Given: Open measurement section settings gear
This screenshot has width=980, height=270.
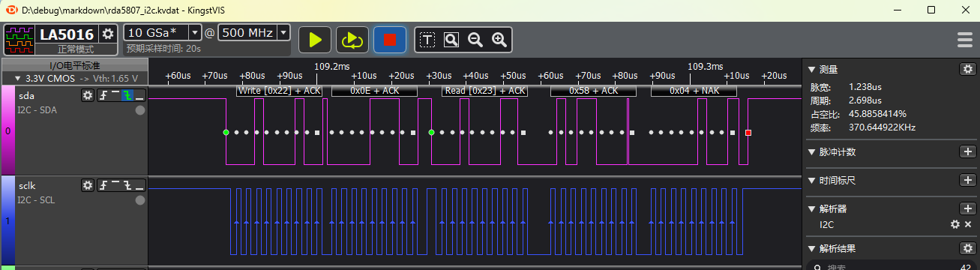Looking at the screenshot, I should click(967, 69).
